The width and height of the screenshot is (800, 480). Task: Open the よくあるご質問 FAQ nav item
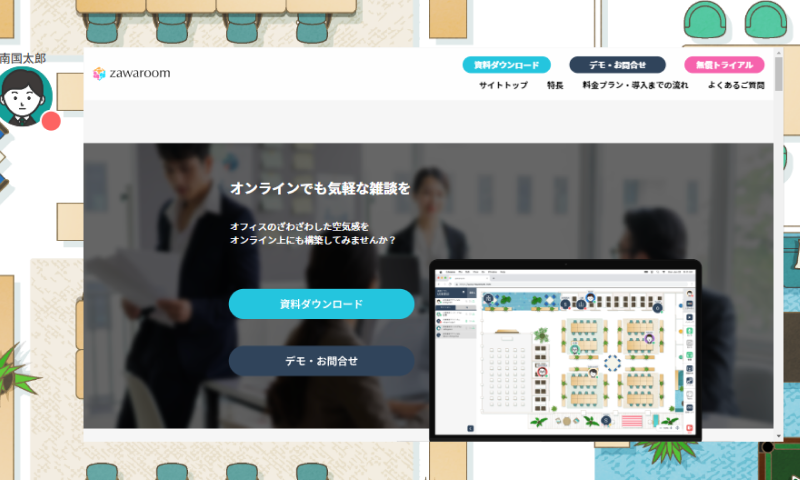[x=736, y=86]
